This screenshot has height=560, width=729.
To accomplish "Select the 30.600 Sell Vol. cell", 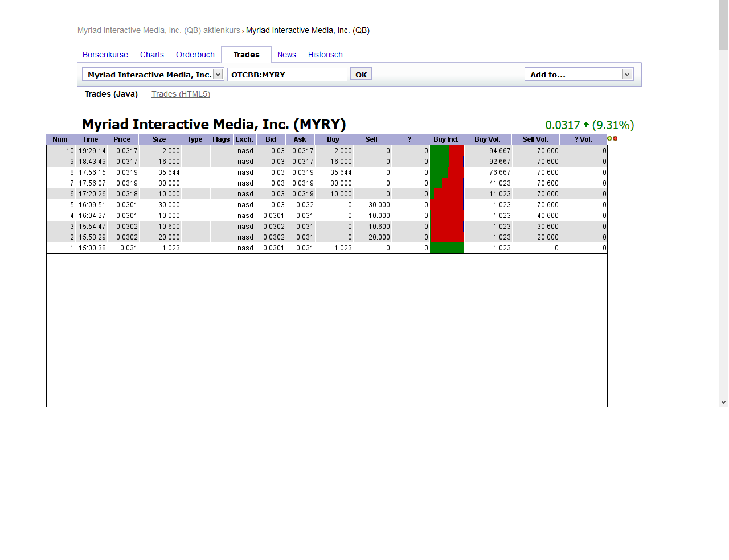I will tap(548, 227).
